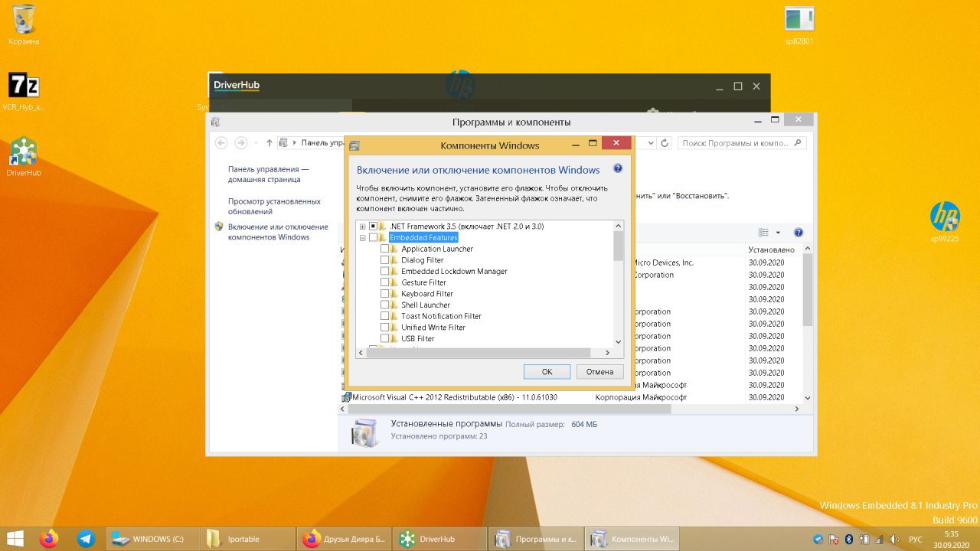Switch input language РУС indicator

point(916,540)
